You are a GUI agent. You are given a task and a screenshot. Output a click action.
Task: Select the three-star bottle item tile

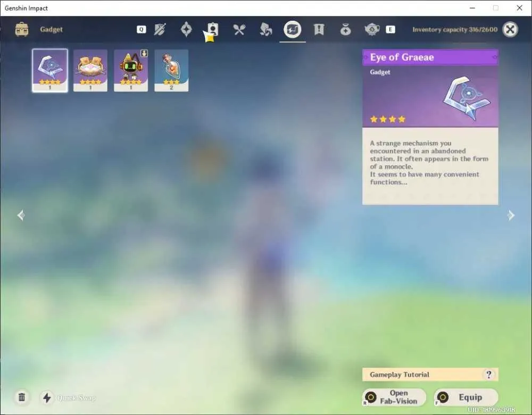(x=171, y=71)
